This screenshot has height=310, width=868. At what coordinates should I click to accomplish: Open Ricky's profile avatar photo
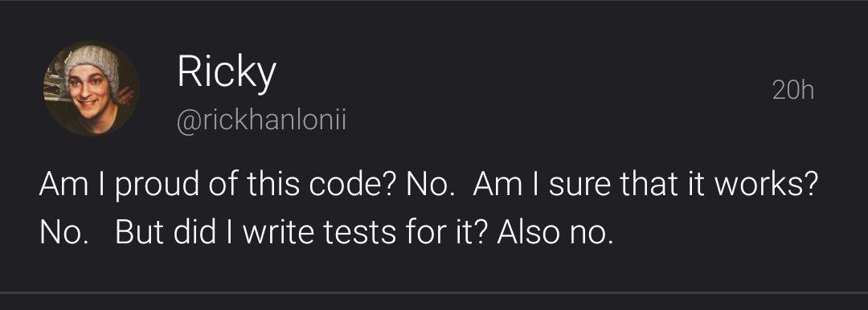92,88
